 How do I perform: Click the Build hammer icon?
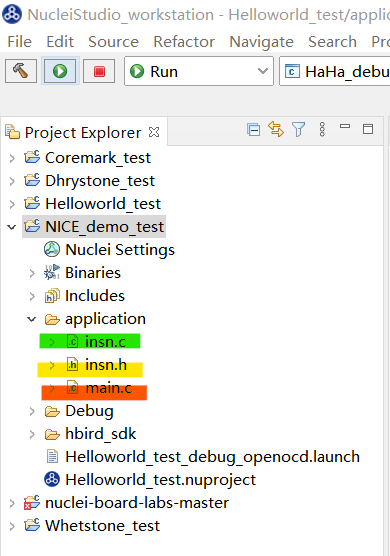[21, 71]
